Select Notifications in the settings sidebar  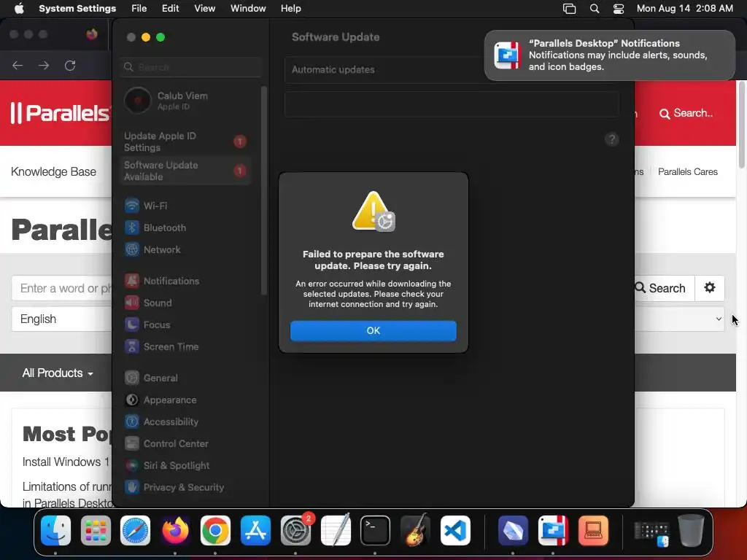pyautogui.click(x=186, y=281)
